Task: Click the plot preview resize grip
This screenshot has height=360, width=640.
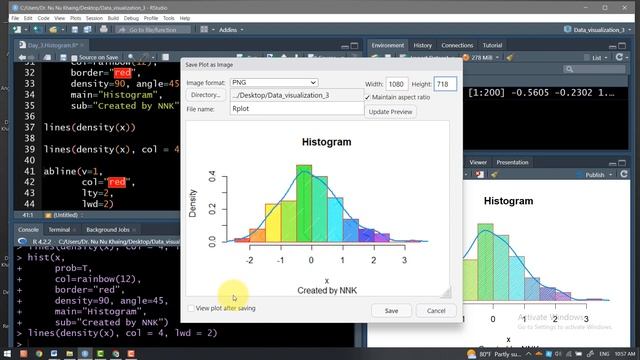Action: click(x=446, y=291)
